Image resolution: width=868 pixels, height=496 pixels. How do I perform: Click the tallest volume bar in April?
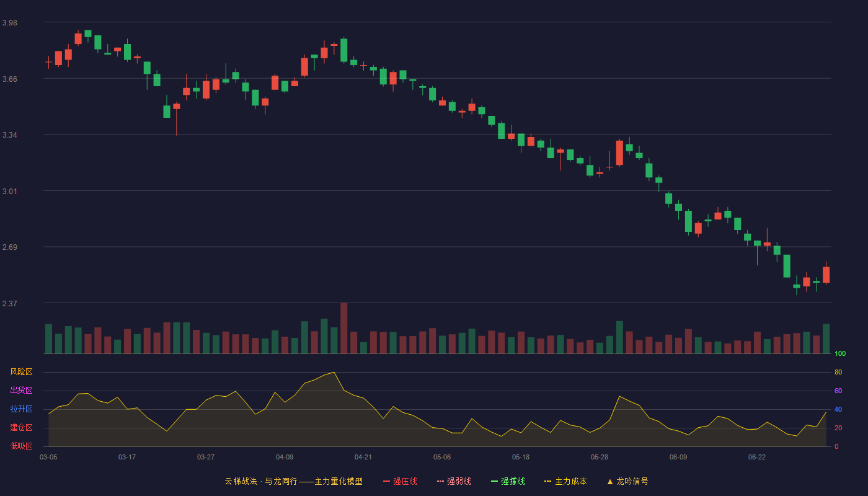coord(343,328)
